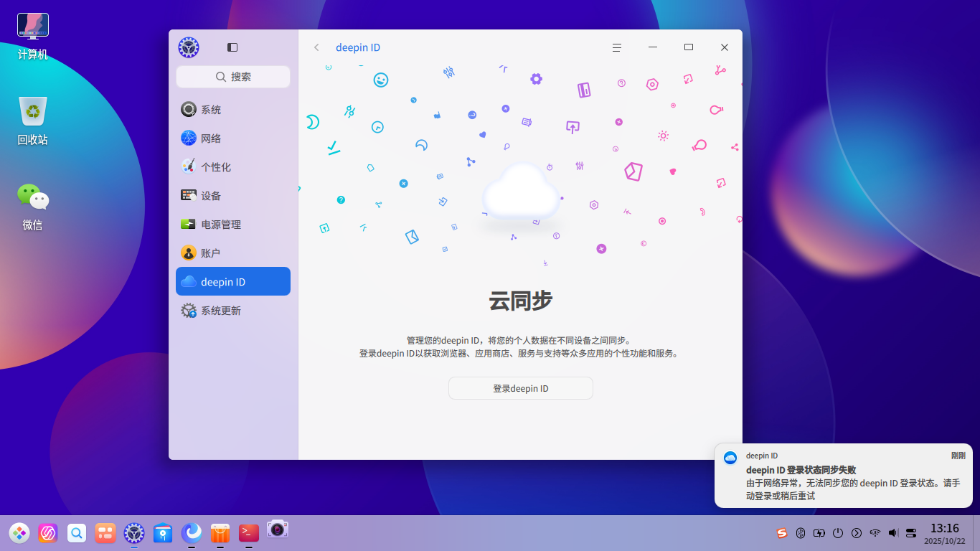Open the orange App Store bag icon in dock
Image resolution: width=980 pixels, height=551 pixels.
220,533
